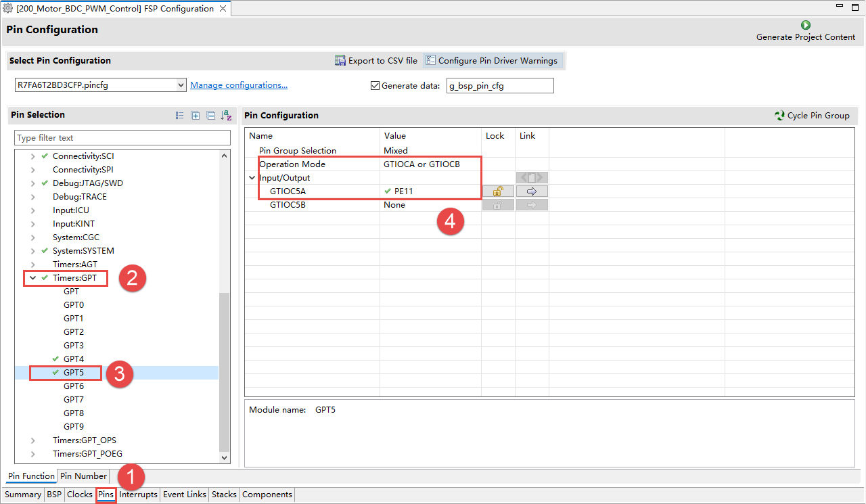Click the Generate Project Content button

pyautogui.click(x=806, y=31)
